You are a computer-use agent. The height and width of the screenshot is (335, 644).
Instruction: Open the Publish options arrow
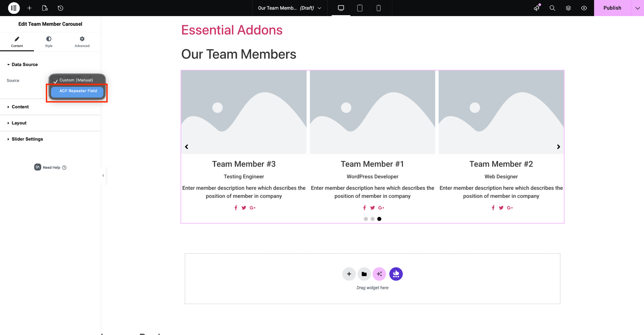[x=637, y=8]
